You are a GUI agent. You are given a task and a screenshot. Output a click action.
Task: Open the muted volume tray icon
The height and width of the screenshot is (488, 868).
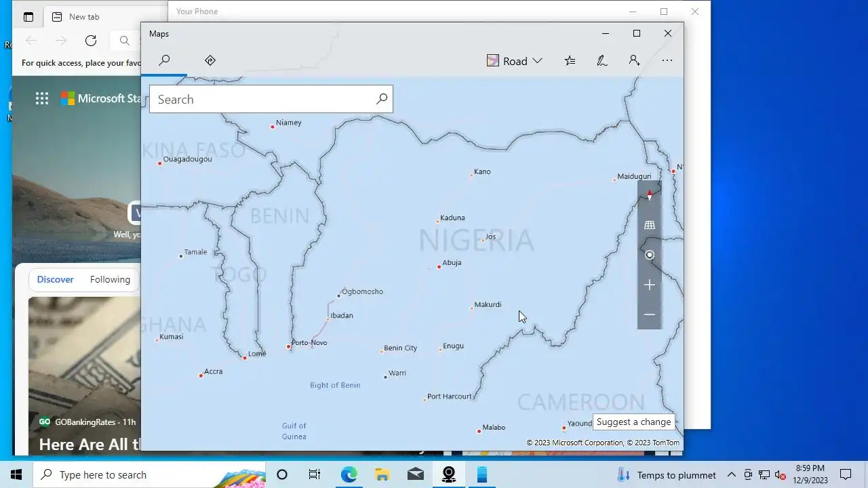click(781, 474)
